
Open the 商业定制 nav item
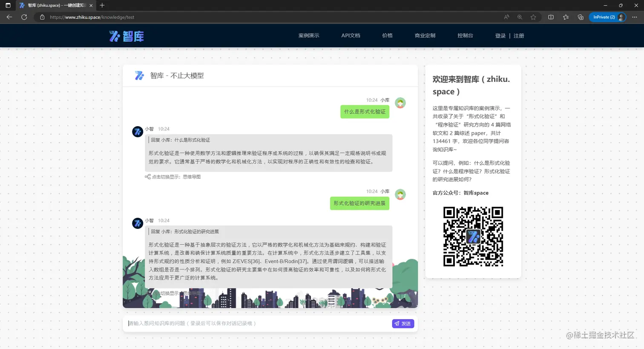tap(425, 36)
